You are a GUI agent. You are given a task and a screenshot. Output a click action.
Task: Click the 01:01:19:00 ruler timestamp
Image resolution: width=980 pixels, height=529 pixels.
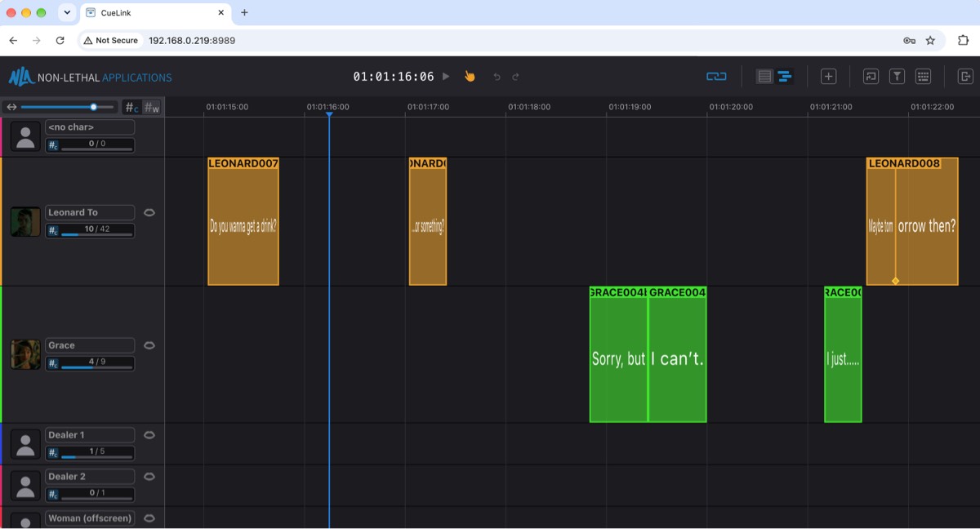pyautogui.click(x=630, y=107)
